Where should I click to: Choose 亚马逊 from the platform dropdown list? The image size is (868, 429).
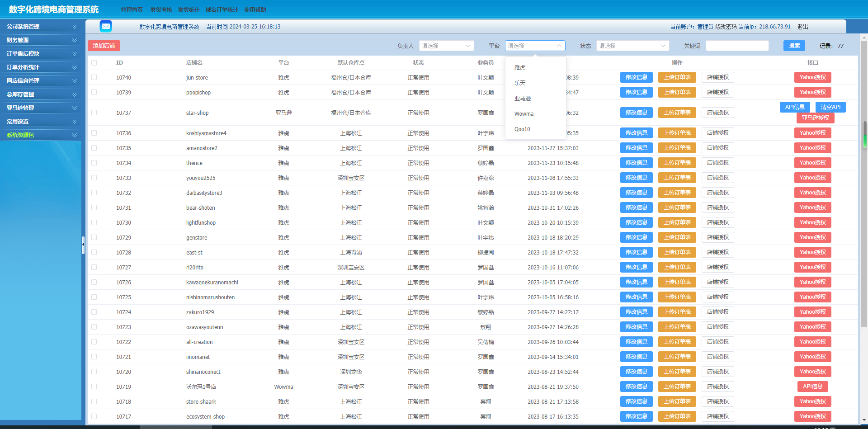tap(523, 99)
